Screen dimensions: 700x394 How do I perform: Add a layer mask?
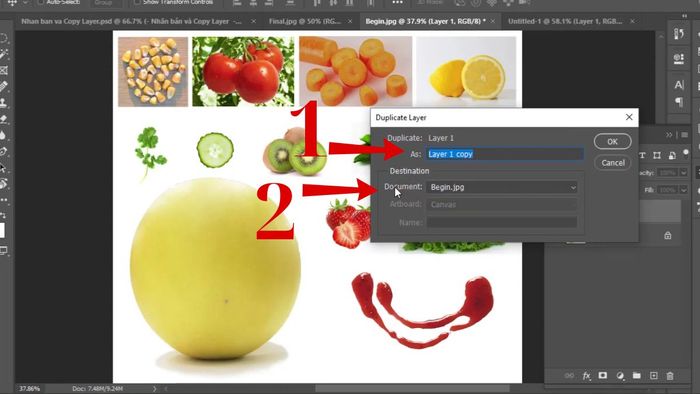[x=603, y=376]
